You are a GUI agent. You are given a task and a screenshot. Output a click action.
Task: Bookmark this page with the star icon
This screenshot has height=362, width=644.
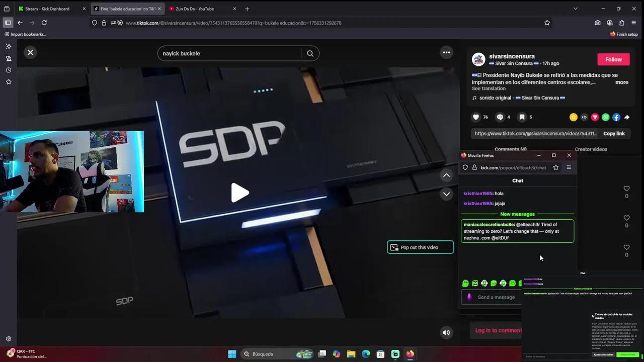tap(547, 23)
